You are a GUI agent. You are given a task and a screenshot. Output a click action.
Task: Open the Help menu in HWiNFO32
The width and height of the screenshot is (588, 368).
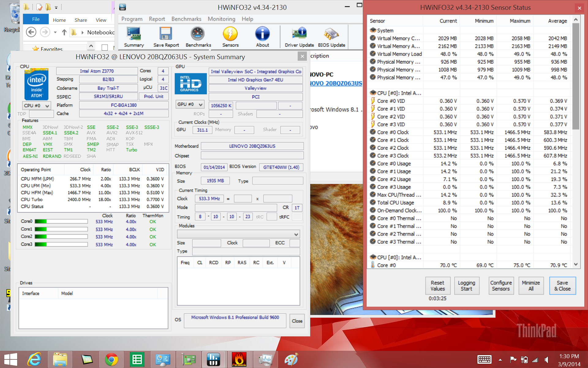click(247, 19)
